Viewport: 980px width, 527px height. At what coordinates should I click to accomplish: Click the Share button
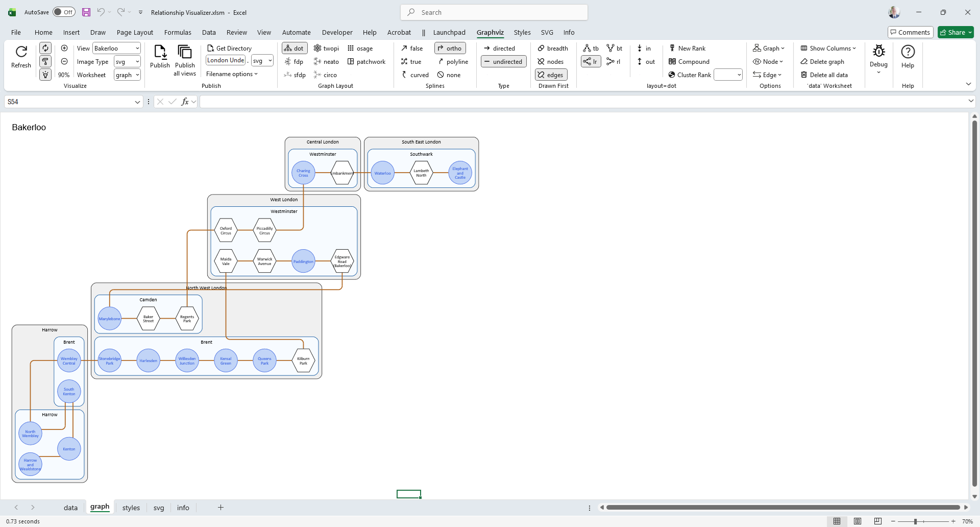pos(955,32)
